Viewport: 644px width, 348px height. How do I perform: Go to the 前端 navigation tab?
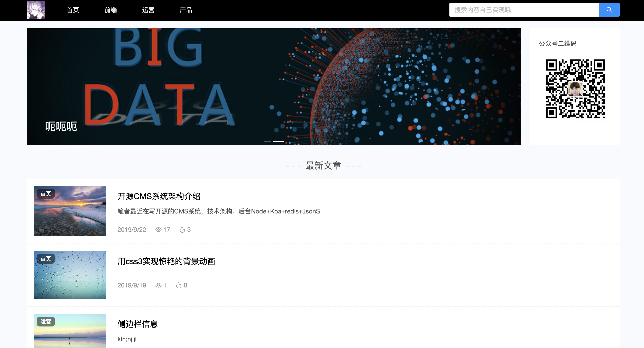click(110, 10)
